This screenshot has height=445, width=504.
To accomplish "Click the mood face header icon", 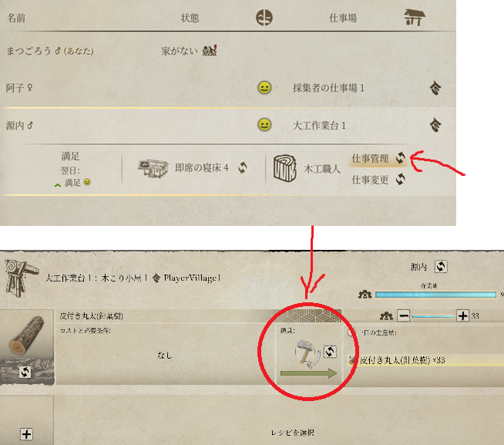I will (x=264, y=18).
